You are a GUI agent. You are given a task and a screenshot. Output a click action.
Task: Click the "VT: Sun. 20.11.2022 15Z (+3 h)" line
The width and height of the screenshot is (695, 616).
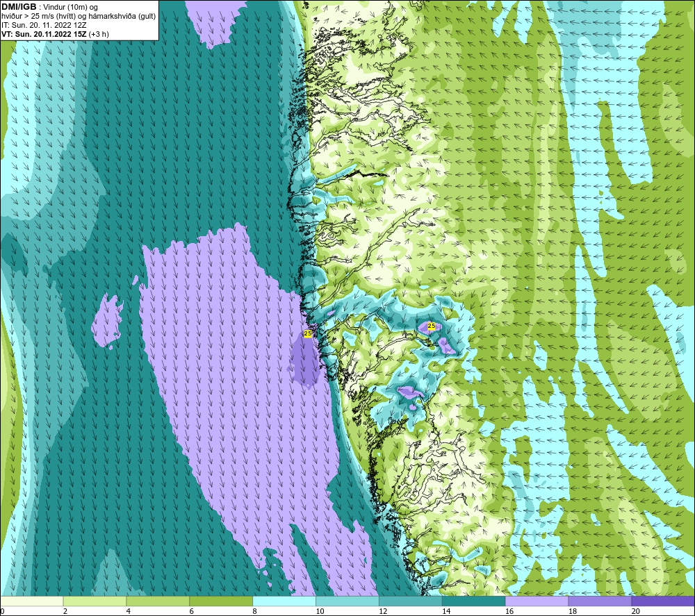(55, 34)
